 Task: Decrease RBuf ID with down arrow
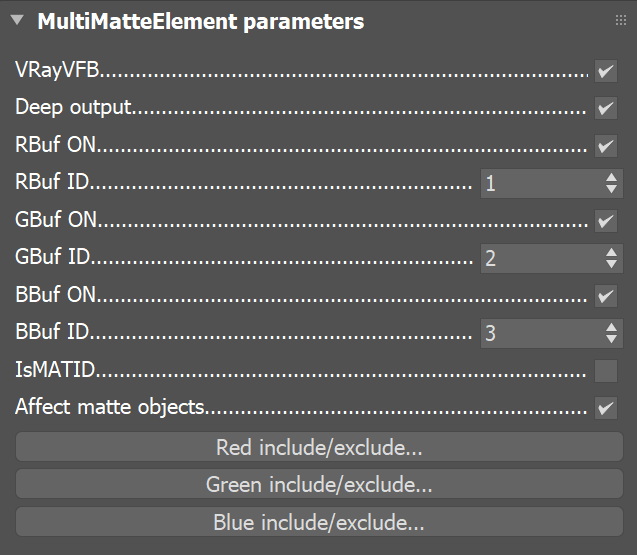point(611,189)
